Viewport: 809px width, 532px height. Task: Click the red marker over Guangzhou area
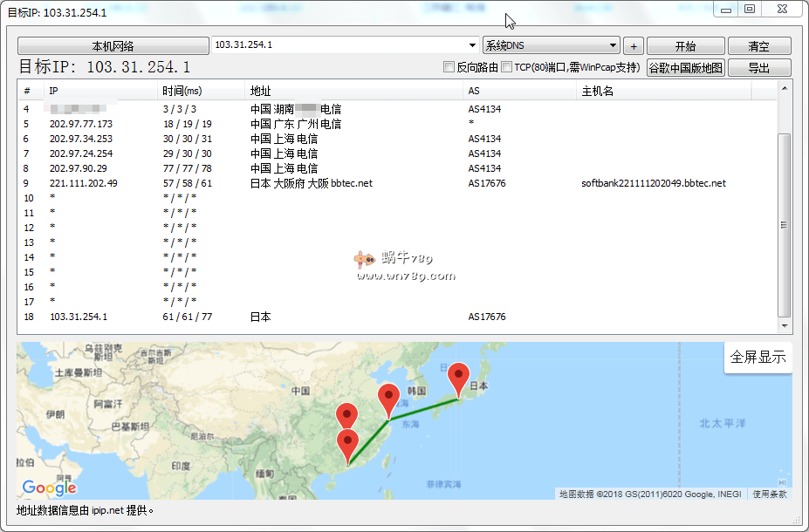coord(347,414)
